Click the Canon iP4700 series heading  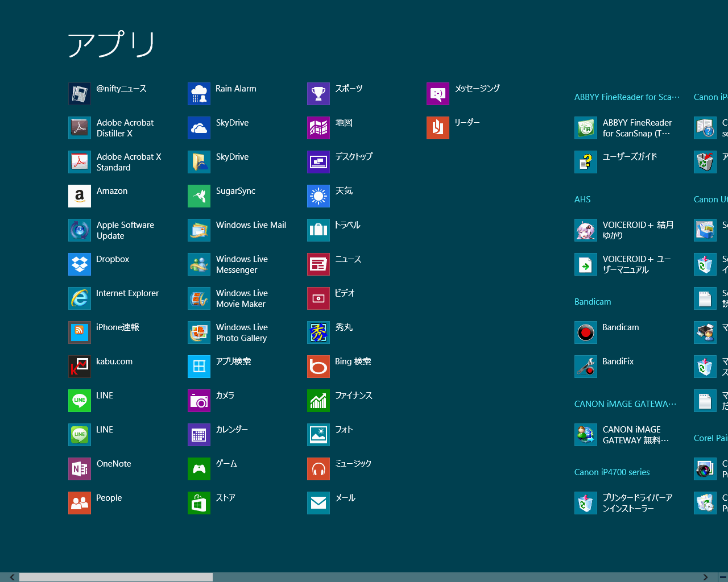pyautogui.click(x=612, y=472)
